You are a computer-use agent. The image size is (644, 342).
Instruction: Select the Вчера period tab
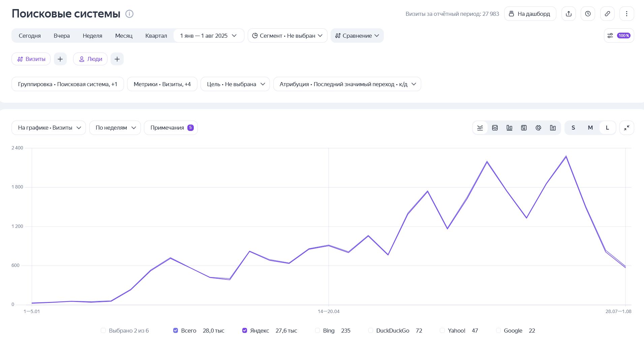point(62,36)
